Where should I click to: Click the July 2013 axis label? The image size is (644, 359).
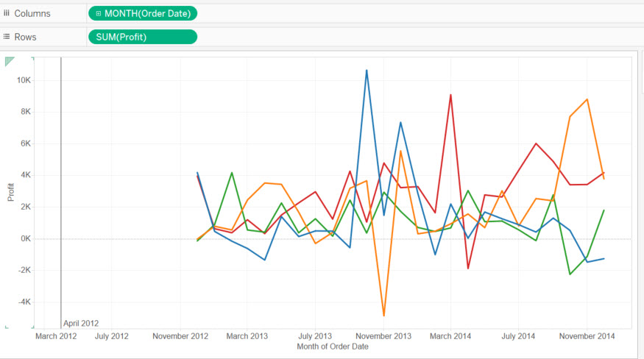point(315,336)
